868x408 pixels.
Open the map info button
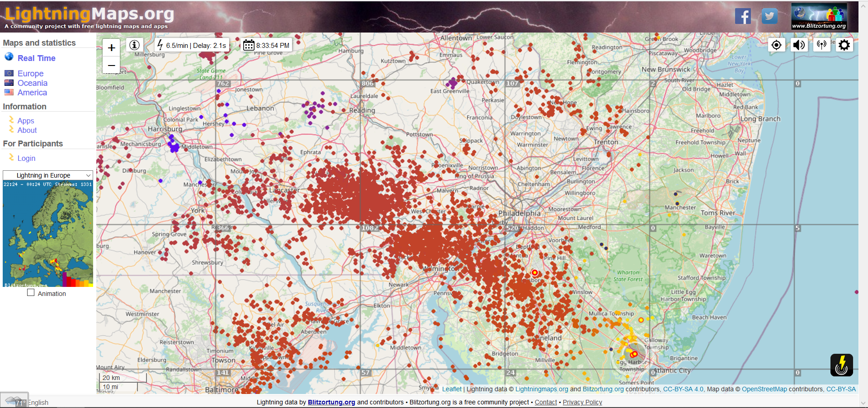(x=134, y=45)
